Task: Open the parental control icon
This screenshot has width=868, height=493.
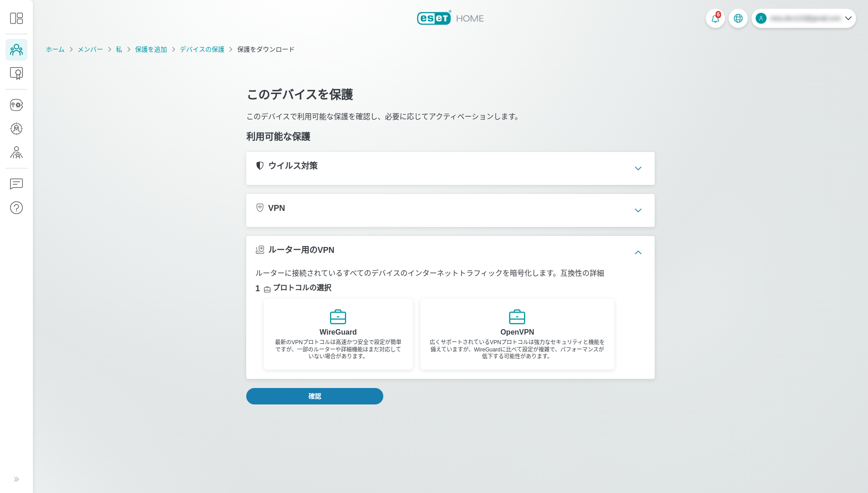Action: (x=16, y=153)
